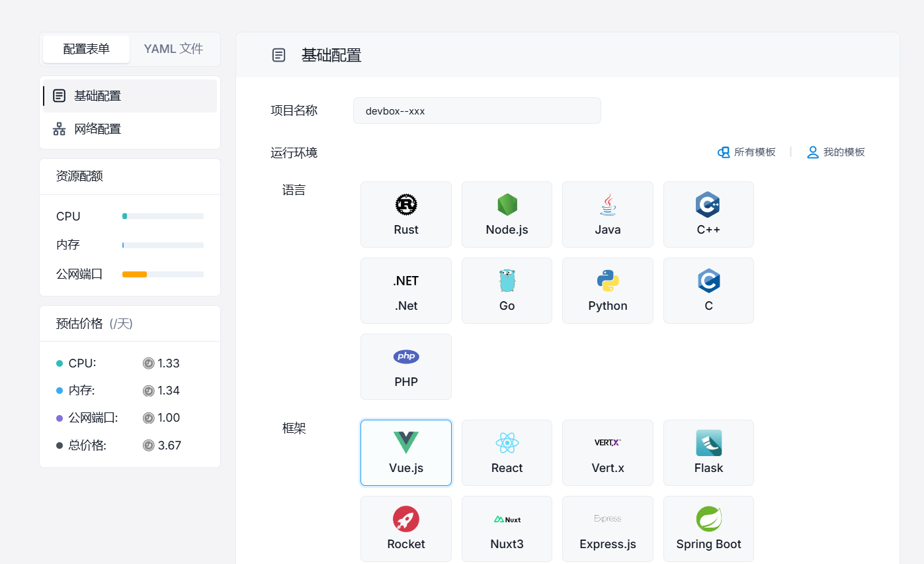Click the 公网端口 price value 1.00
This screenshot has width=924, height=564.
[169, 418]
